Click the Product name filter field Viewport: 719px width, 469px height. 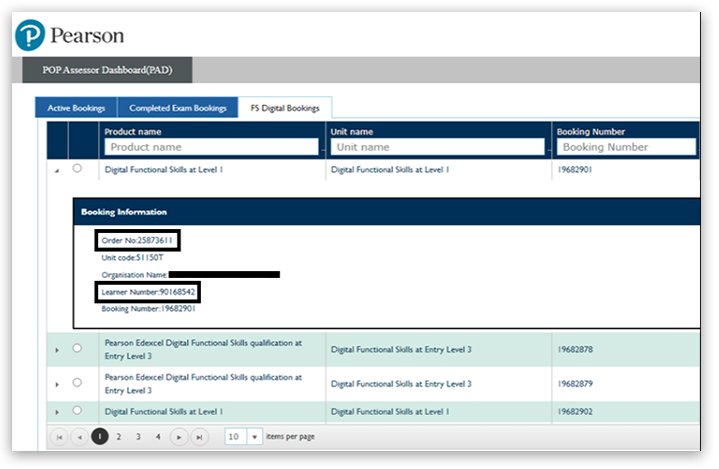pyautogui.click(x=213, y=147)
